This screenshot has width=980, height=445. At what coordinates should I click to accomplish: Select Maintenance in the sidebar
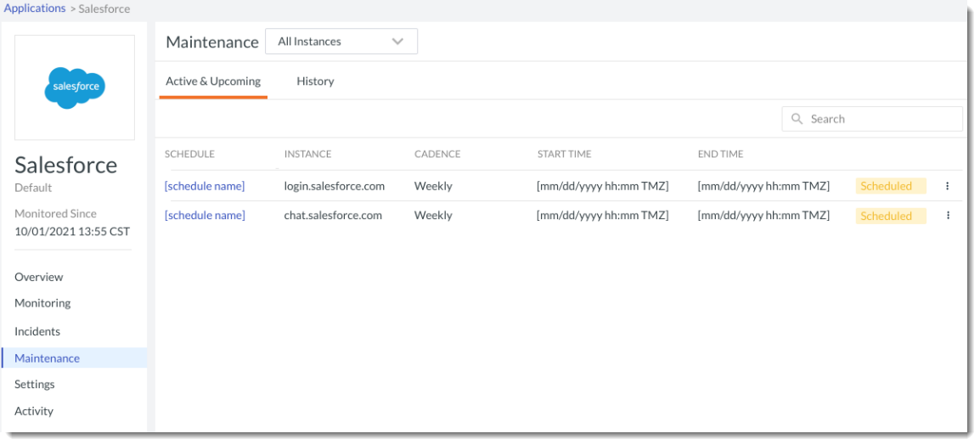coord(47,358)
